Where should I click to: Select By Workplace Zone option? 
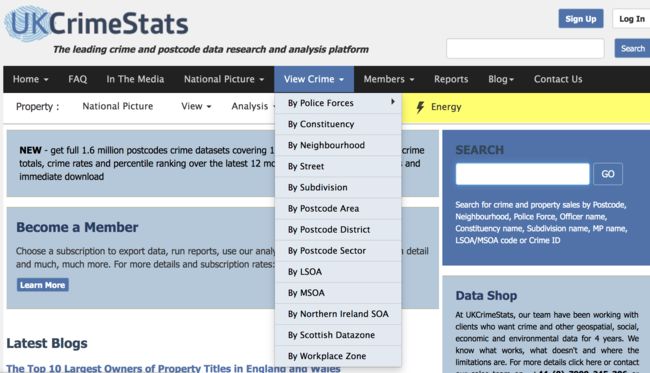coord(338,356)
